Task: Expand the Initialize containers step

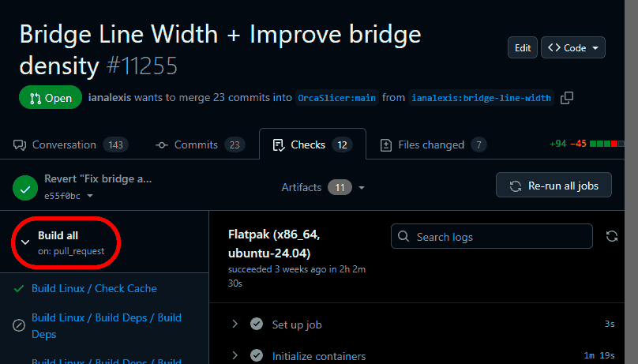Action: click(235, 356)
